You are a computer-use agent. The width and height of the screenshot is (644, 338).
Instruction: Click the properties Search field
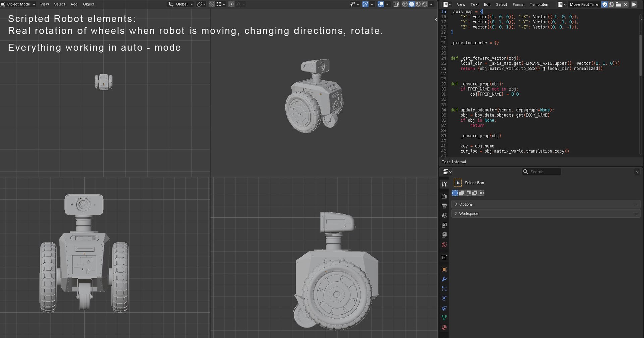coord(542,172)
